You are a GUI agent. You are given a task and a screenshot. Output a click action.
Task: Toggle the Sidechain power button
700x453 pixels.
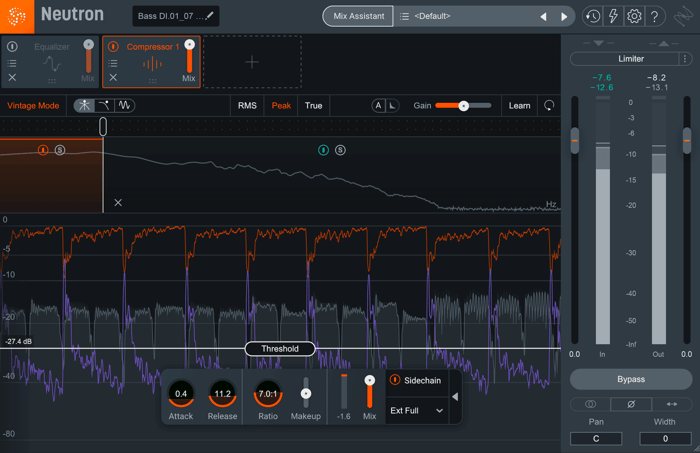(x=395, y=380)
